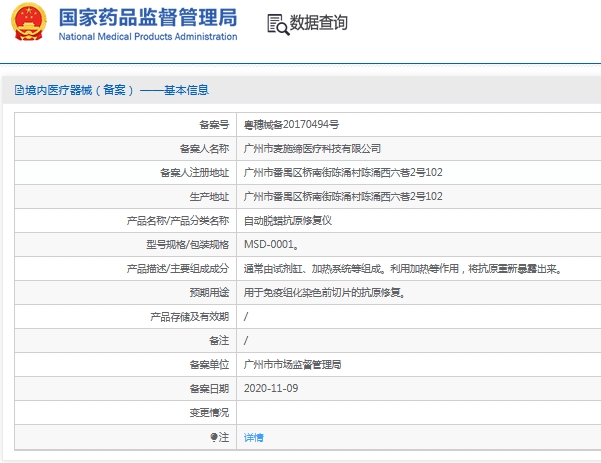Click the 国家药品监督管理局 title
Screen dimensions: 601x463
pos(148,17)
